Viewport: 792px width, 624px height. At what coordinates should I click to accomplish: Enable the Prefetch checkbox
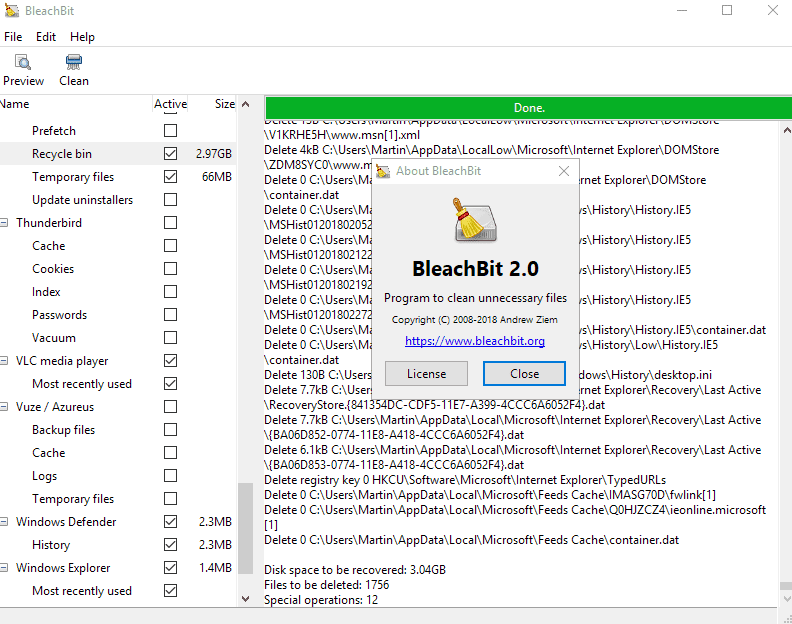tap(170, 130)
